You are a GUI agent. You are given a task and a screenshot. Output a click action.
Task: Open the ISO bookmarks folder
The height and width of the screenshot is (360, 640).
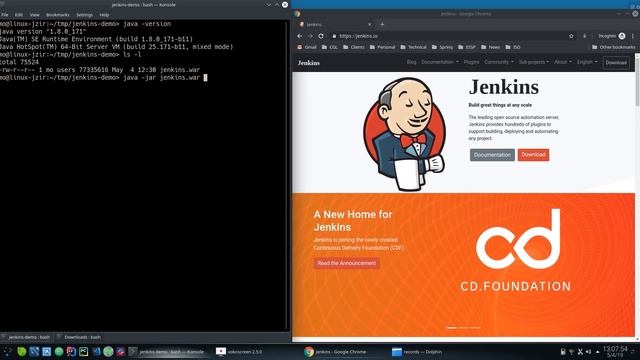513,47
